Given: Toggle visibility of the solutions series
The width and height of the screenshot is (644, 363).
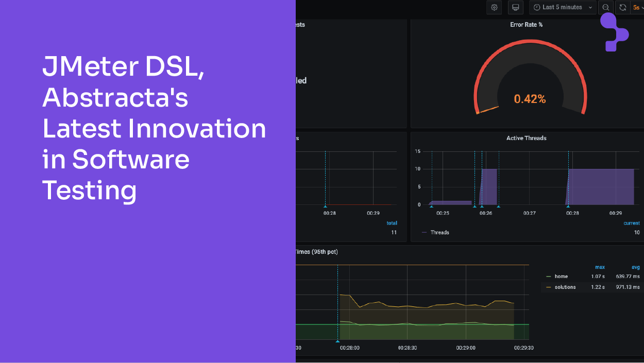Looking at the screenshot, I should tap(566, 287).
